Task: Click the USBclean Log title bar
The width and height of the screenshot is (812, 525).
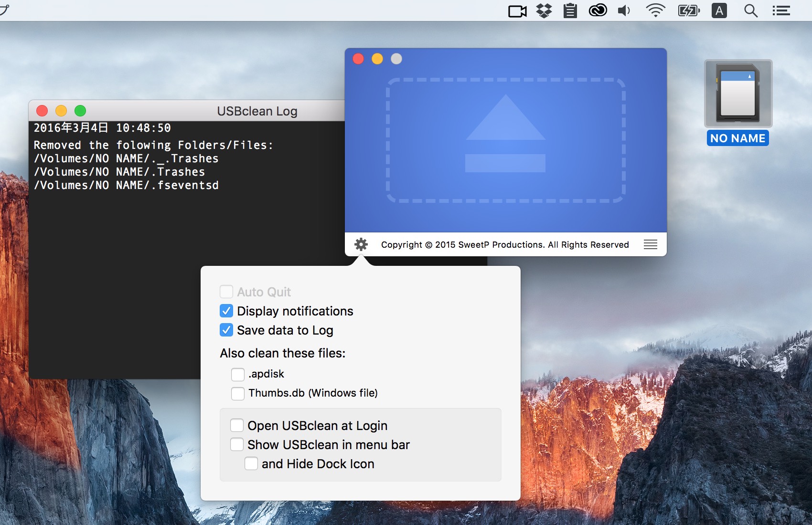Action: point(187,111)
